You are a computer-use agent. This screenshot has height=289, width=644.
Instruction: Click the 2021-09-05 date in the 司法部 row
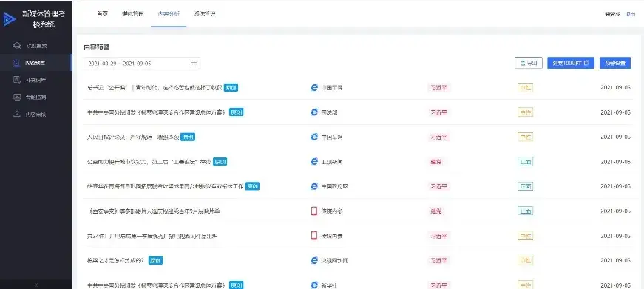[x=615, y=112]
